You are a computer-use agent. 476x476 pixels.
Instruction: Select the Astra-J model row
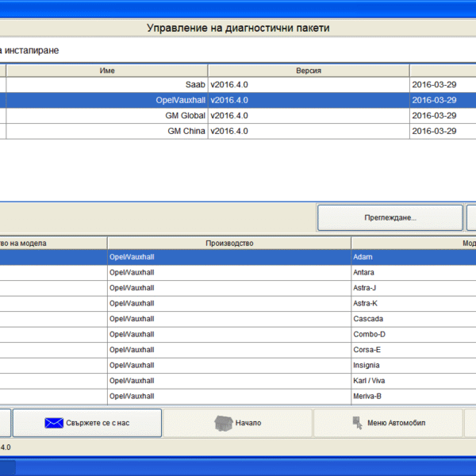click(x=238, y=288)
